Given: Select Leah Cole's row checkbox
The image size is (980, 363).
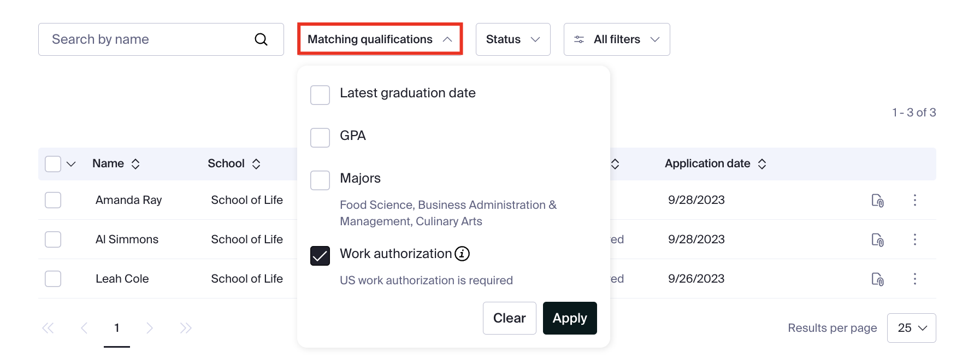Looking at the screenshot, I should point(53,279).
